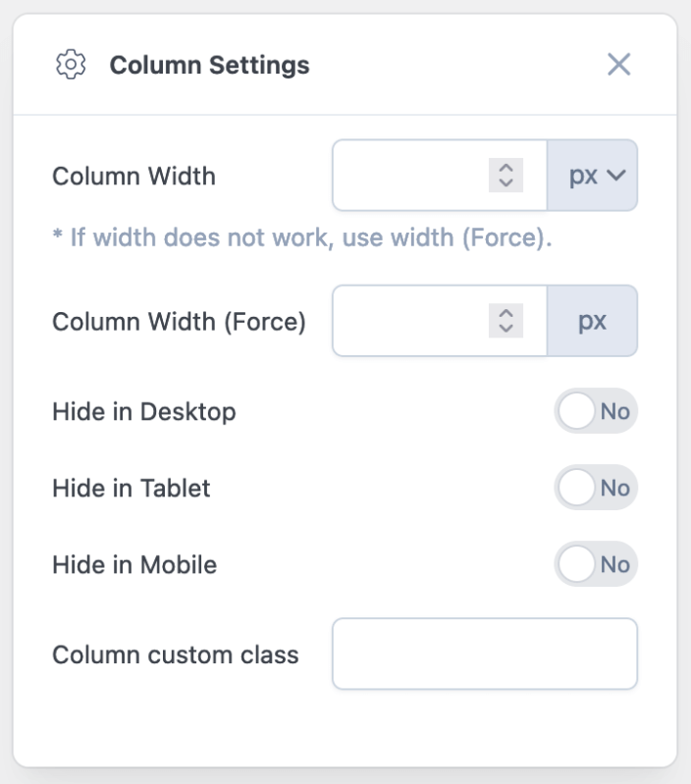This screenshot has width=691, height=784.
Task: Close the Column Settings panel
Action: click(618, 65)
